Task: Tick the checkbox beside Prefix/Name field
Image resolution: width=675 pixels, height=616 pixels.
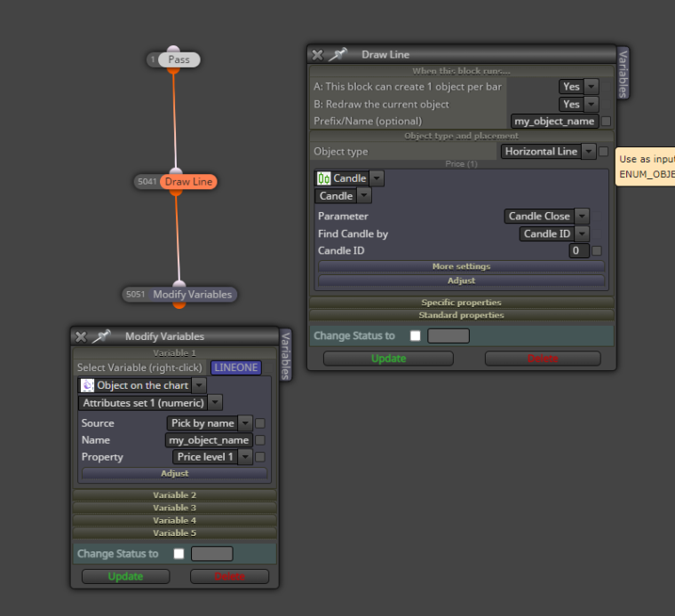Action: pos(606,122)
